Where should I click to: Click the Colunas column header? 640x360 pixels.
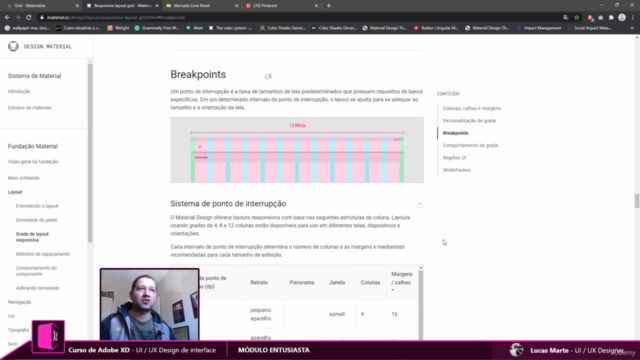(x=370, y=282)
